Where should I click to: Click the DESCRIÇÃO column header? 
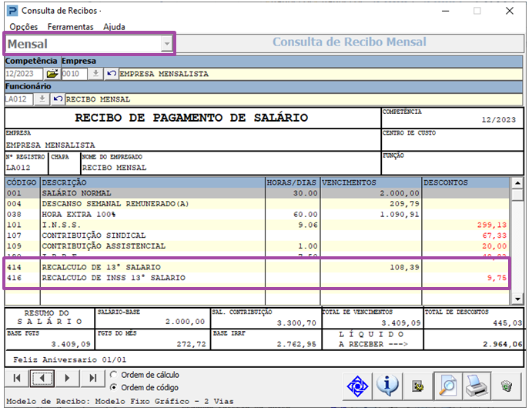tap(152, 182)
